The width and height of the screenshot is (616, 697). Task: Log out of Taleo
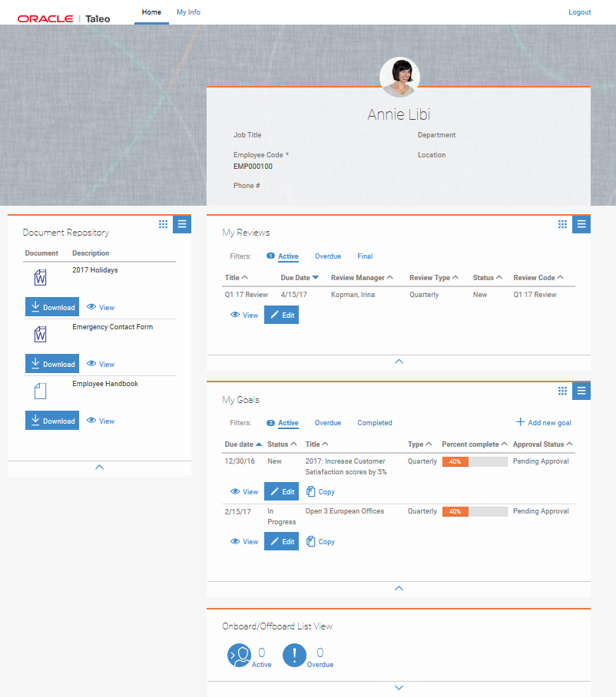pos(580,12)
